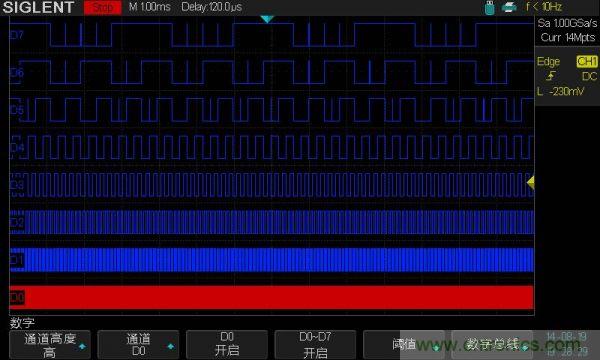
Task: Click the Edge trigger type label
Action: tap(548, 62)
